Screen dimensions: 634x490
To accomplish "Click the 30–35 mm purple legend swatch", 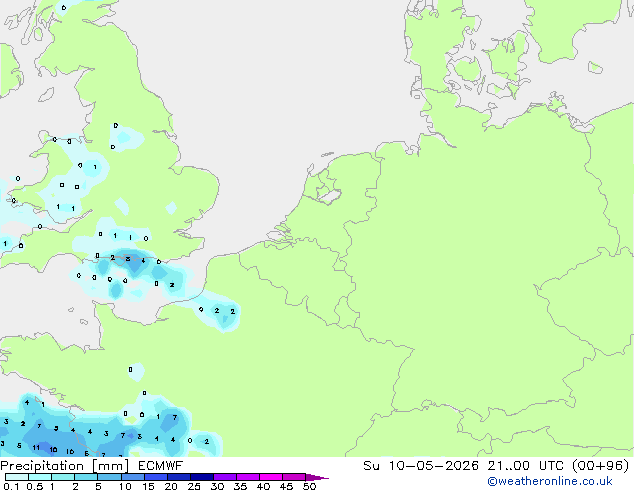I will (224, 477).
